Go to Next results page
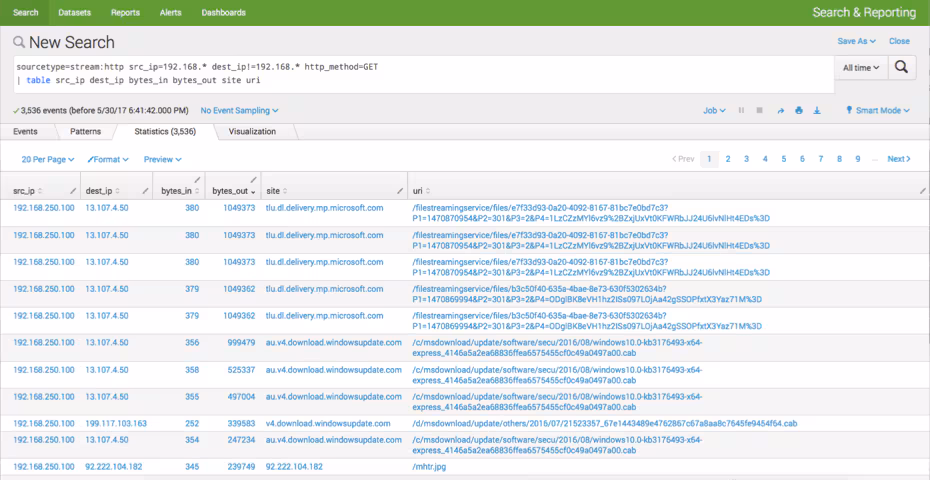The width and height of the screenshot is (930, 480). pyautogui.click(x=898, y=159)
